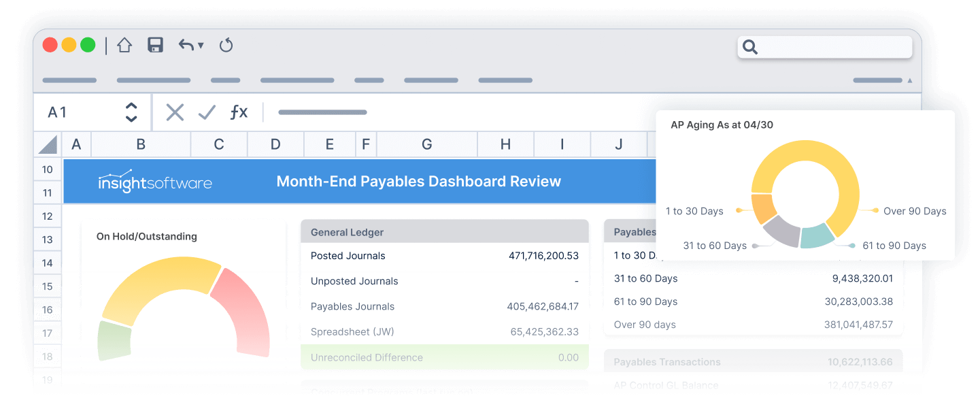Open the Undo history dropdown arrow

[x=201, y=46]
